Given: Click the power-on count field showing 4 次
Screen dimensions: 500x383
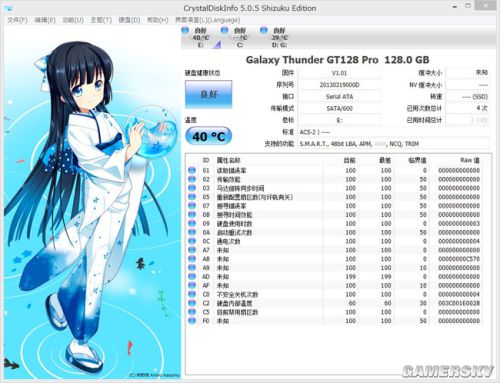Looking at the screenshot, I should tap(467, 108).
